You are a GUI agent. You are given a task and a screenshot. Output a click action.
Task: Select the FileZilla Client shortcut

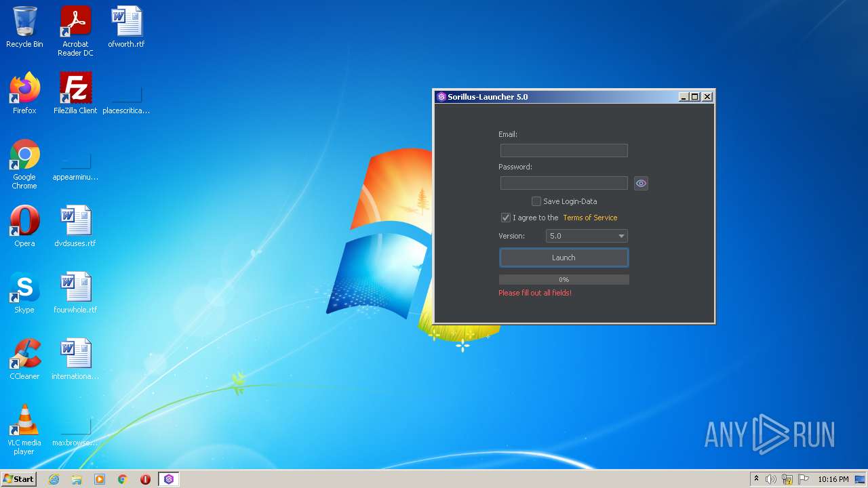75,94
